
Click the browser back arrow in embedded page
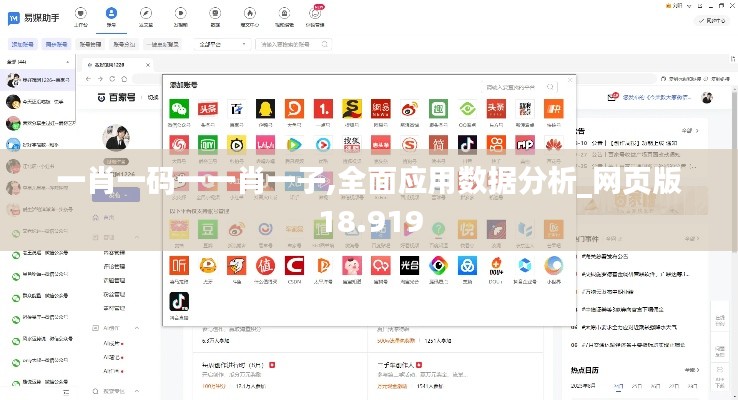[x=88, y=79]
